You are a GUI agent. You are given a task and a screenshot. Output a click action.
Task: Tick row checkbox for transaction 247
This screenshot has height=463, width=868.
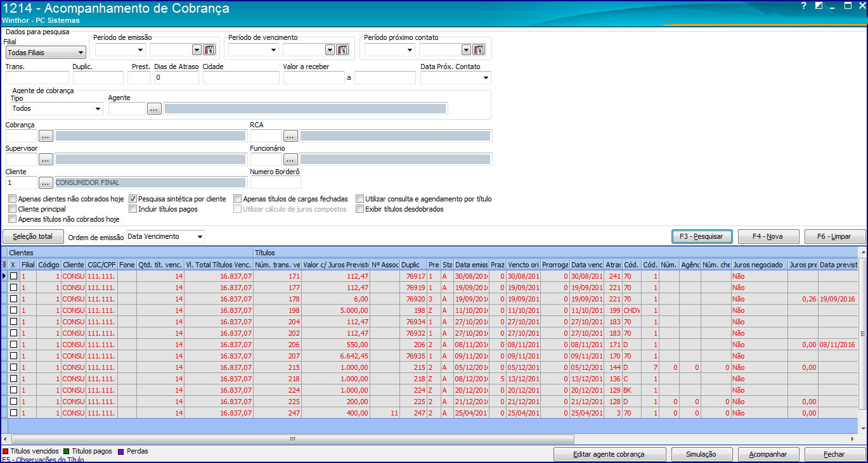pyautogui.click(x=13, y=413)
